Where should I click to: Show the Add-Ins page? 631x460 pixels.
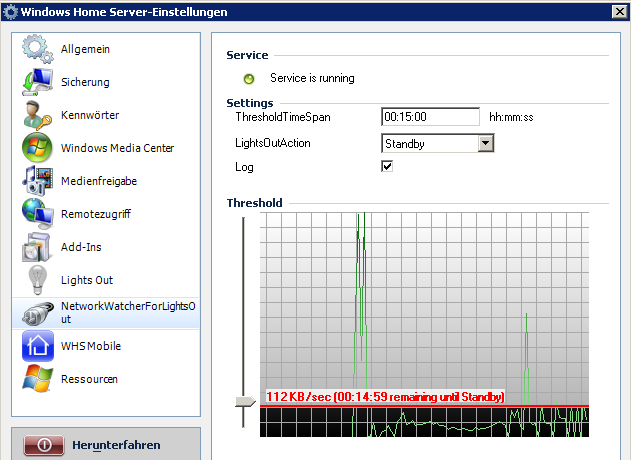point(81,247)
